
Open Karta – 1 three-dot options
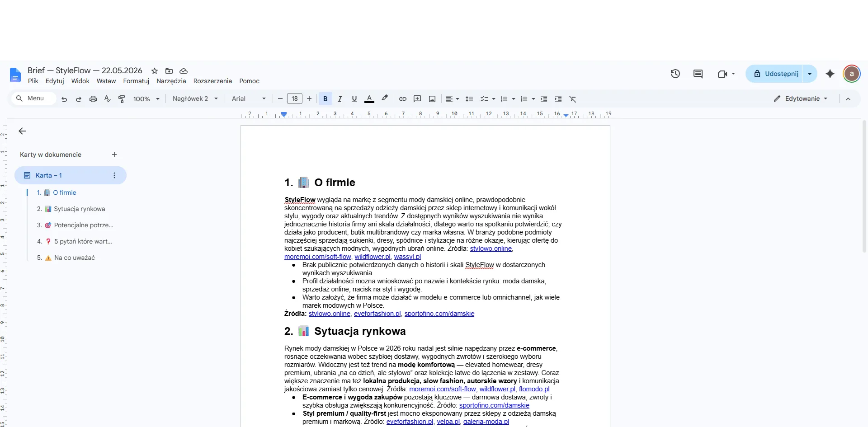(114, 175)
